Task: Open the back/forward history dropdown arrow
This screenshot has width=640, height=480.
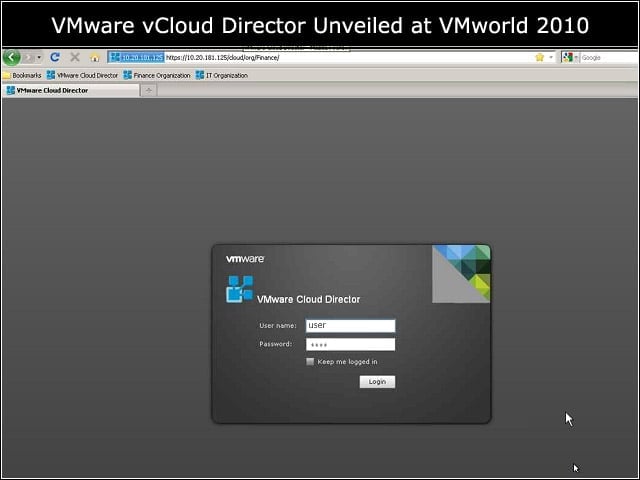Action: tap(39, 58)
